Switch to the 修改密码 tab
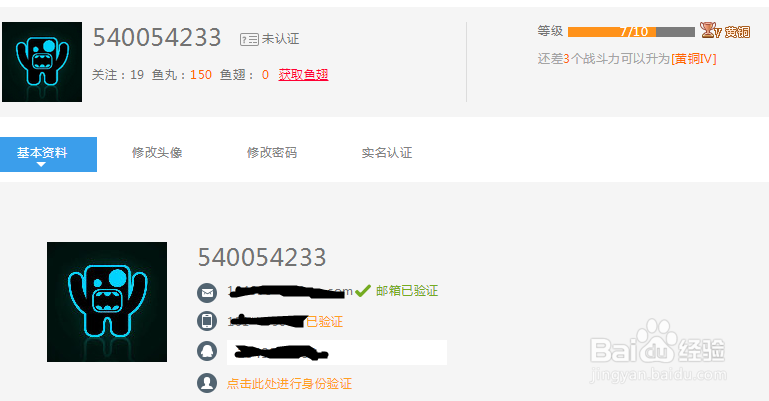The width and height of the screenshot is (769, 401). coord(272,153)
